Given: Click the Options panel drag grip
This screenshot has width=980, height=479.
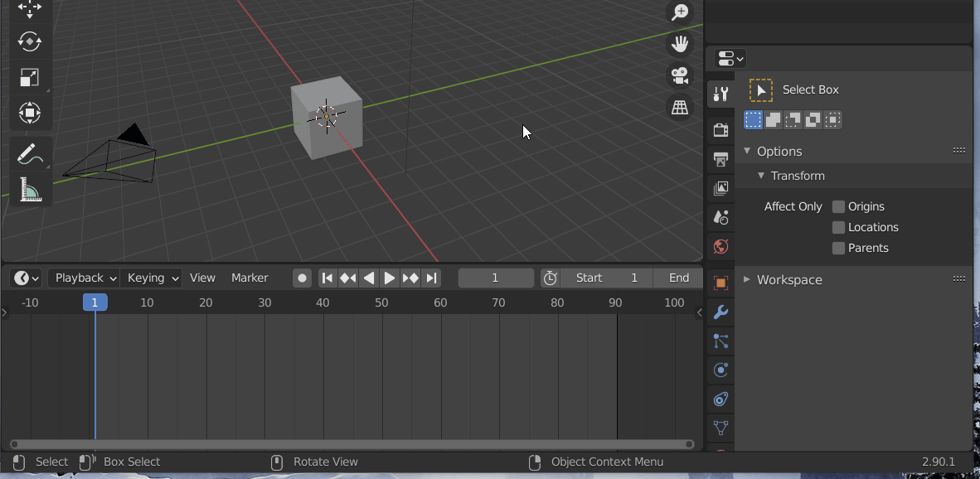Looking at the screenshot, I should pyautogui.click(x=959, y=151).
